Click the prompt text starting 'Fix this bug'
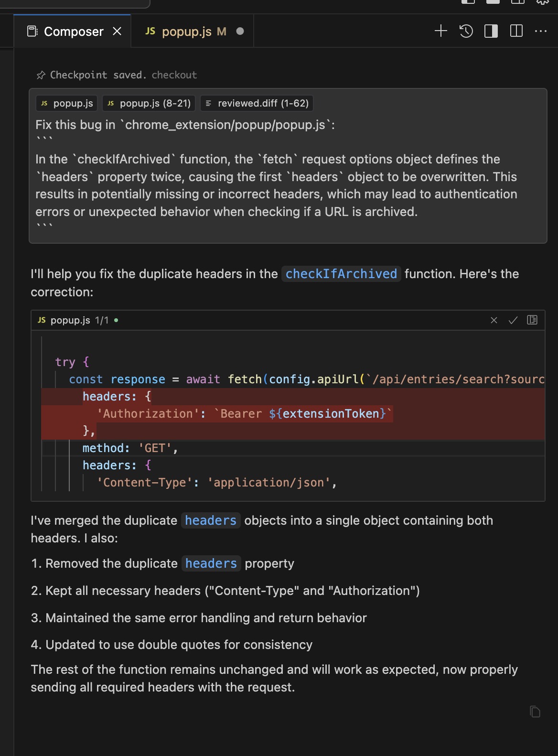558x756 pixels. (x=185, y=125)
